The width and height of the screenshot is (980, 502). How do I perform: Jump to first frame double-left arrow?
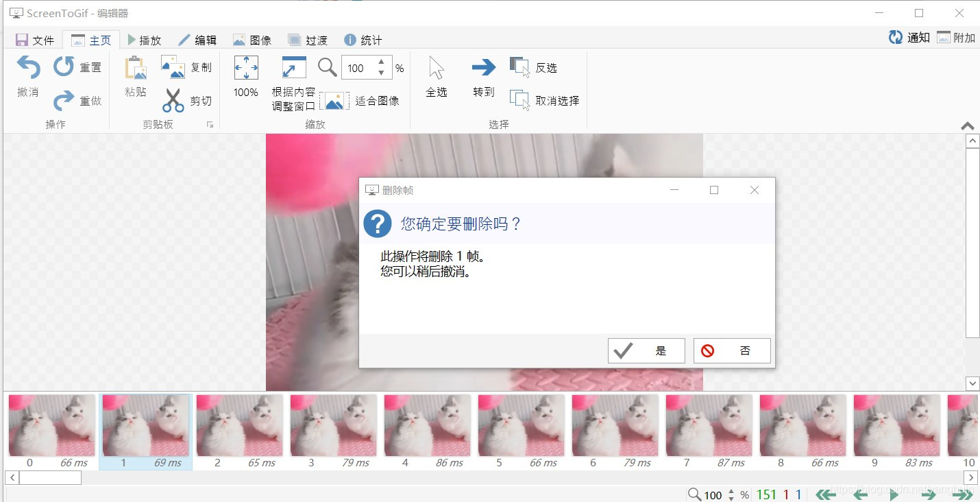(826, 494)
